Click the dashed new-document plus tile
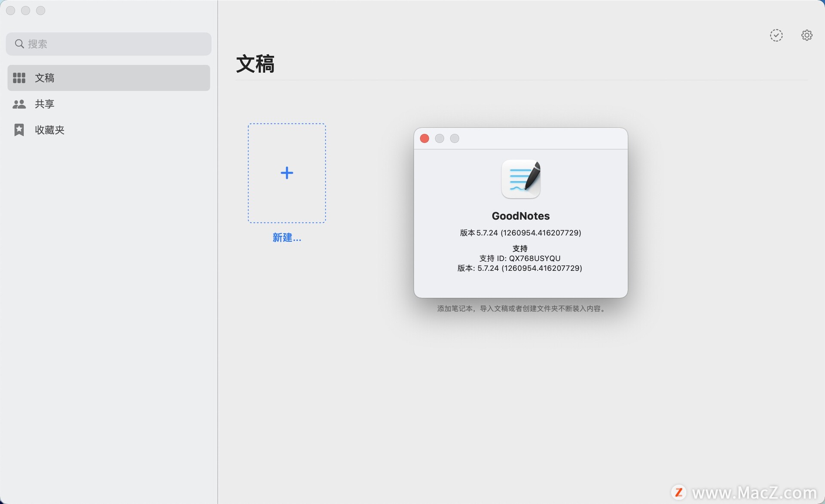The width and height of the screenshot is (825, 504). (287, 173)
